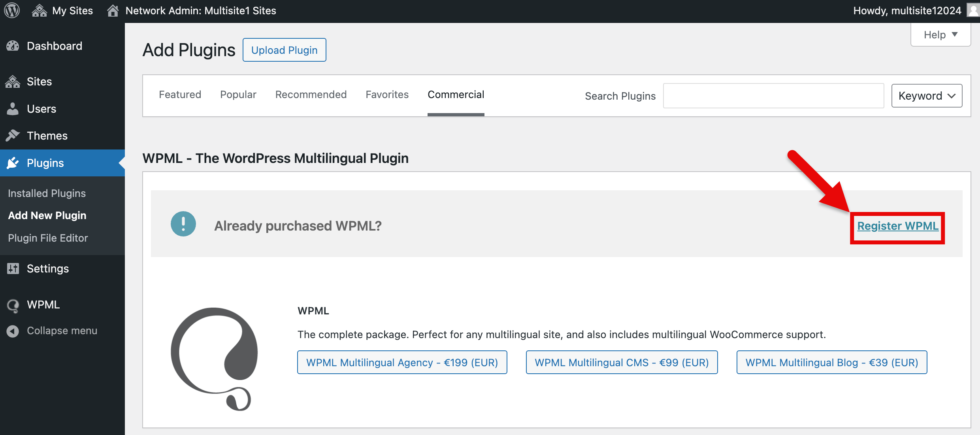Open the Users sidebar icon
This screenshot has height=435, width=980.
[13, 109]
